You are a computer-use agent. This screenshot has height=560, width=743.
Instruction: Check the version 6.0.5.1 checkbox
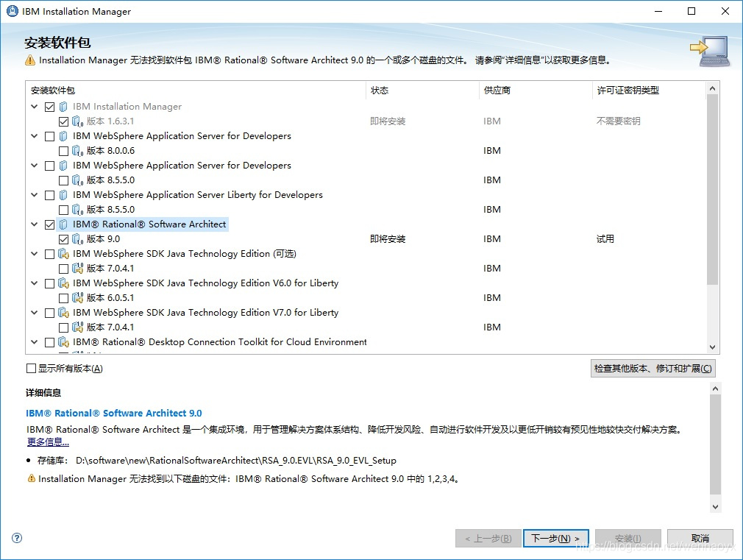point(63,298)
